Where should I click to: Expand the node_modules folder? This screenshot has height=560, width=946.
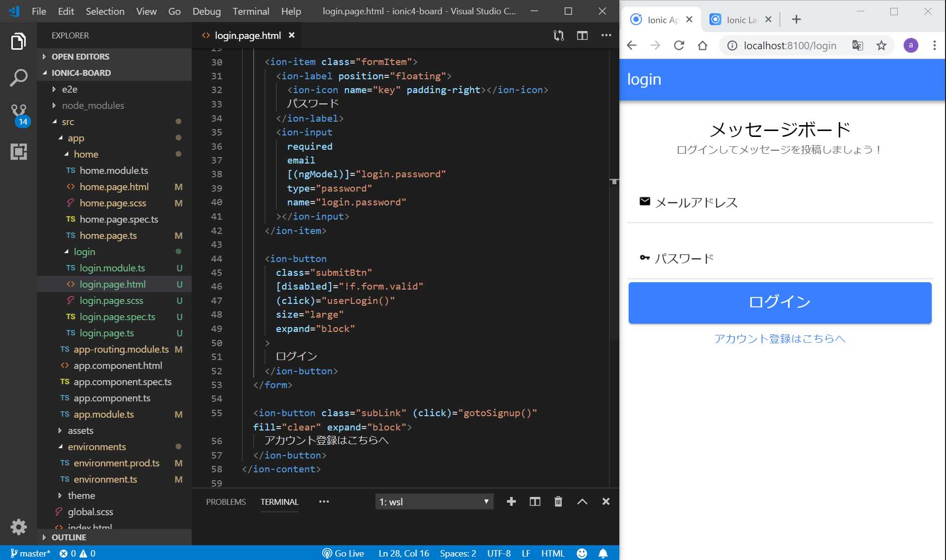click(93, 105)
